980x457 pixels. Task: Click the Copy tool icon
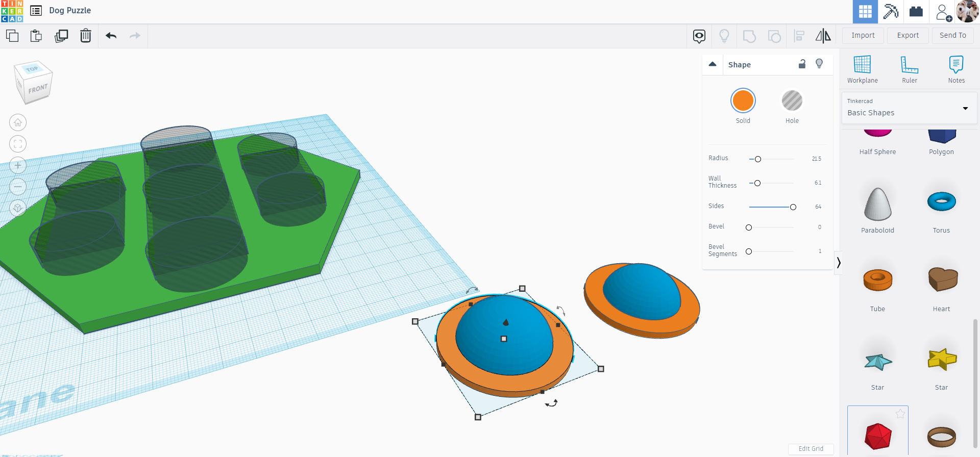[x=12, y=36]
